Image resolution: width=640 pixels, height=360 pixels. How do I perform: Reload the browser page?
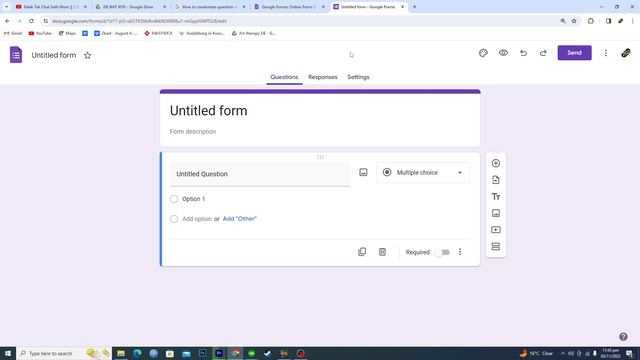pyautogui.click(x=31, y=21)
